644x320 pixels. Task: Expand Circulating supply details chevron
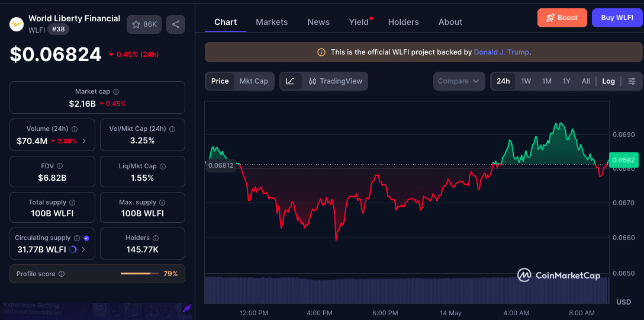[x=84, y=249]
